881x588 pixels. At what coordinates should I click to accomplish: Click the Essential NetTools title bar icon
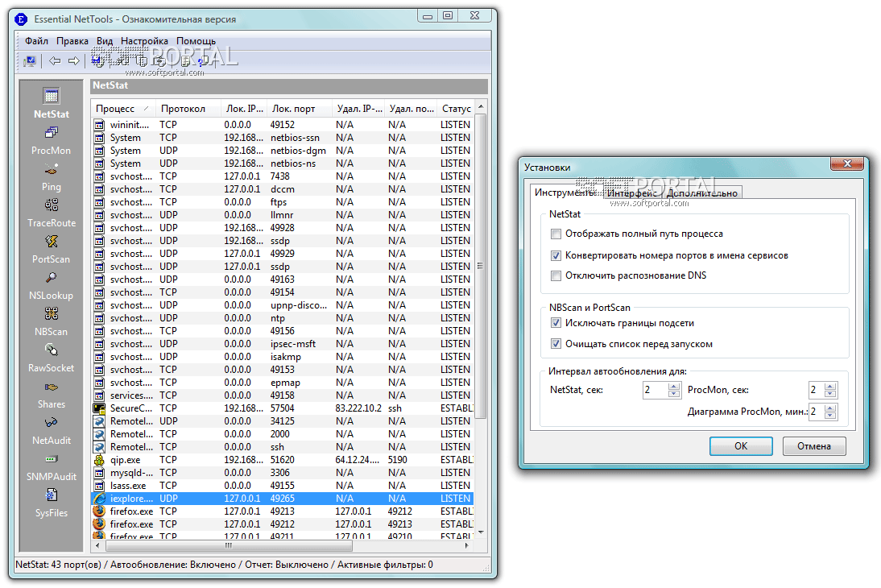(x=21, y=19)
